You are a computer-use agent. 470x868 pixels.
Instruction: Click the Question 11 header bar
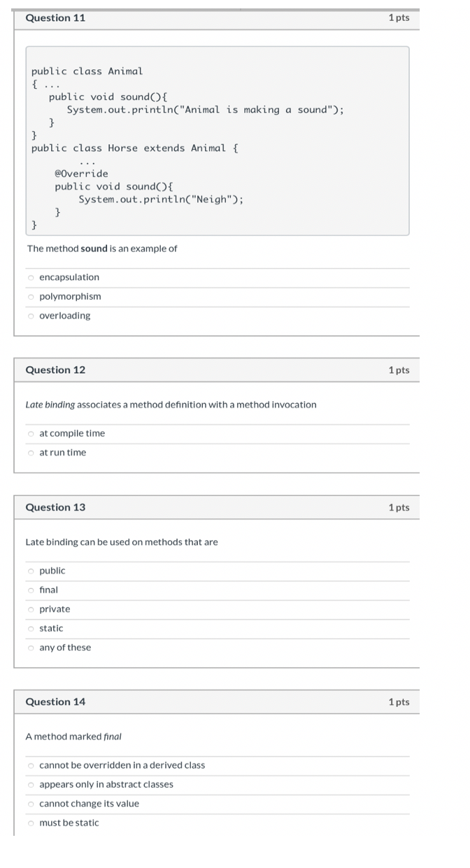pos(217,18)
